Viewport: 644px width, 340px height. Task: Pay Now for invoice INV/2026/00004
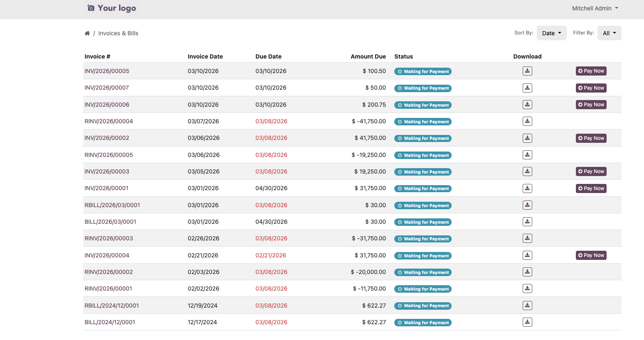click(x=591, y=255)
